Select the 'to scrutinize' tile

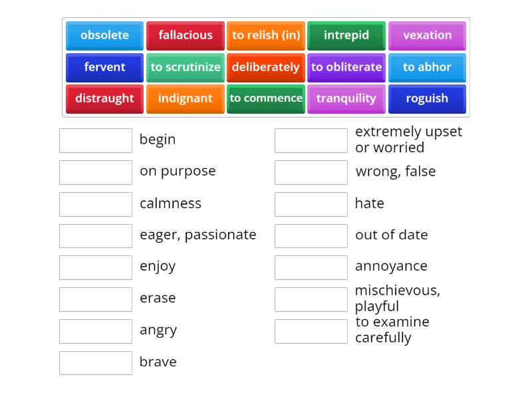tap(186, 67)
